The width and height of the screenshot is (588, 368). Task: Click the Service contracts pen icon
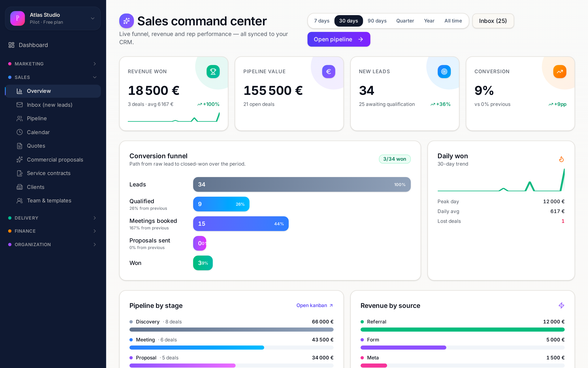pos(19,173)
